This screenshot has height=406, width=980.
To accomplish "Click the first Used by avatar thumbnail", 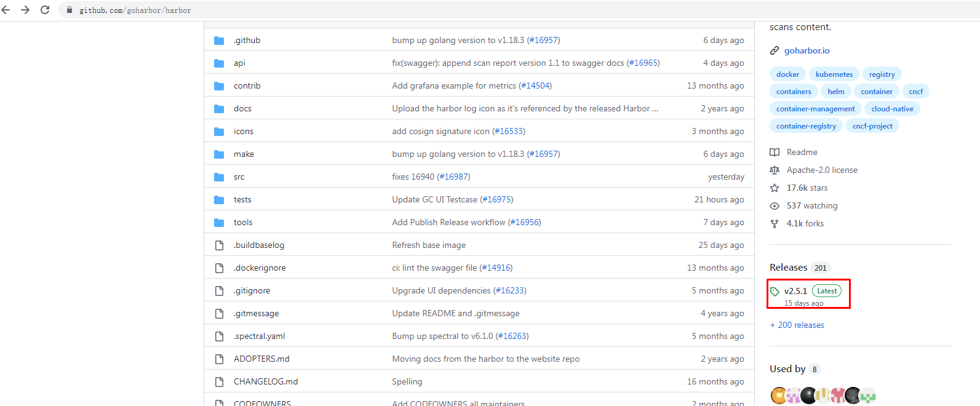I will pyautogui.click(x=778, y=395).
